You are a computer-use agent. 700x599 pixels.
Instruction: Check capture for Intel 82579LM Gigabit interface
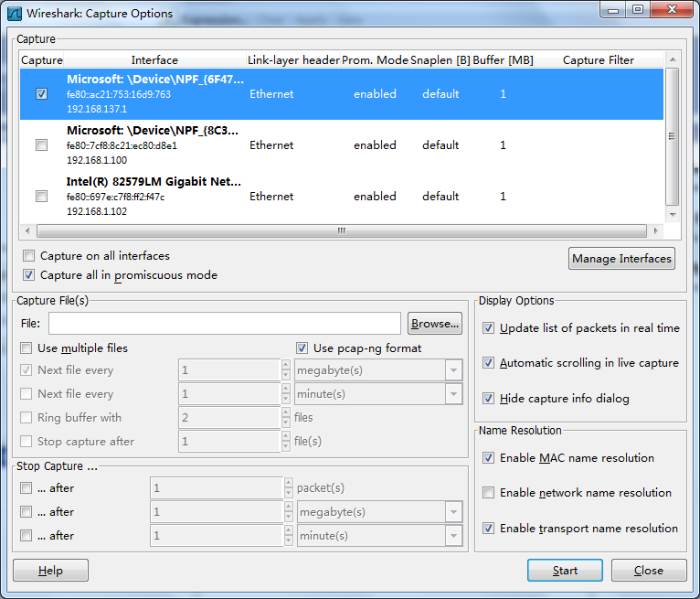pyautogui.click(x=41, y=196)
